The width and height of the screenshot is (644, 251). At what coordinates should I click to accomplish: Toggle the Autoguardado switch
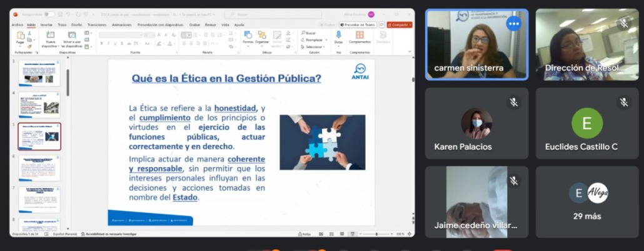(x=48, y=14)
